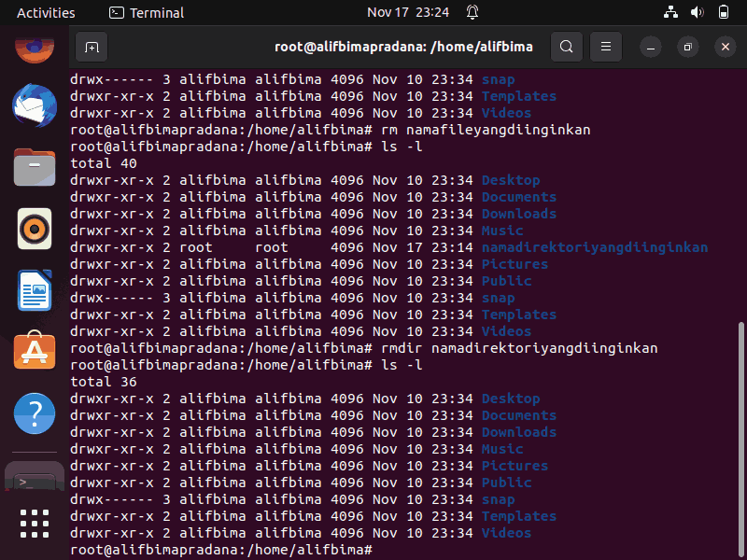Viewport: 747px width, 560px height.
Task: Click the Nov 17 23:14 timestamp
Action: click(423, 247)
